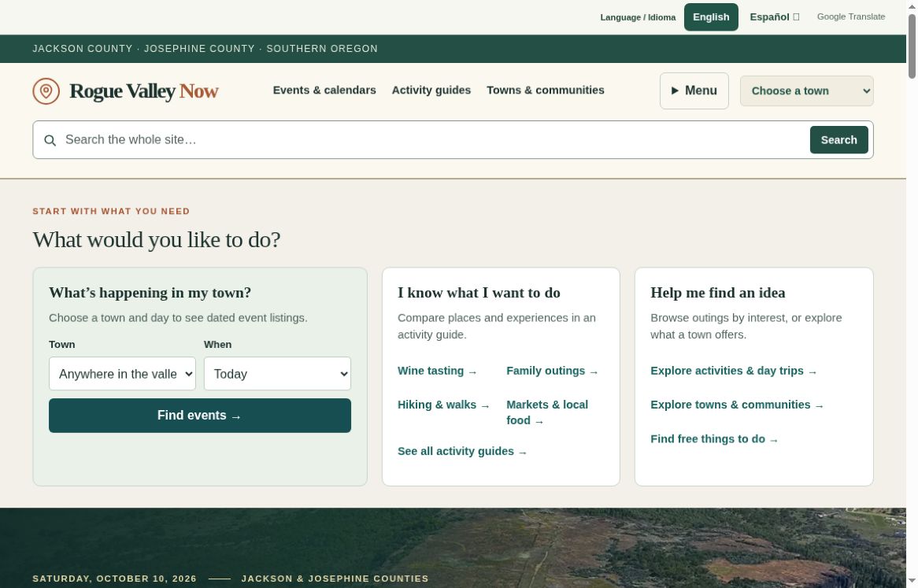This screenshot has height=588, width=918.
Task: Open the Markets & local food link
Action: (547, 412)
